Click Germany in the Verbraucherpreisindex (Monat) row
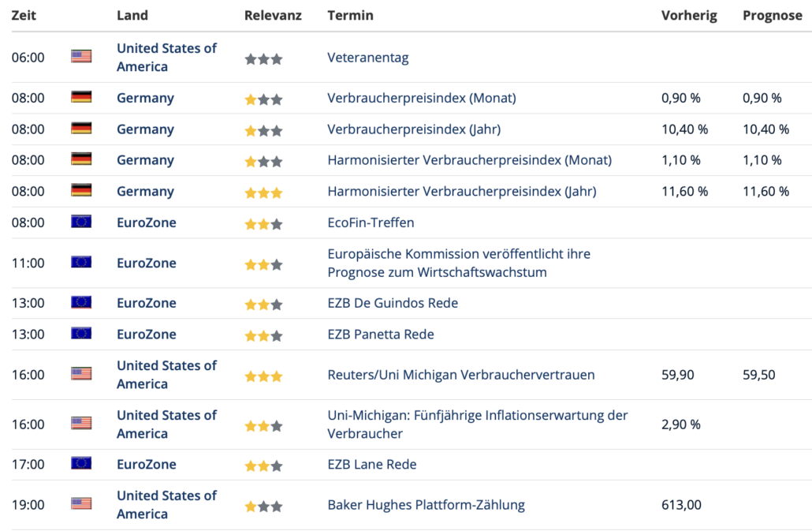812x531 pixels. coord(145,98)
